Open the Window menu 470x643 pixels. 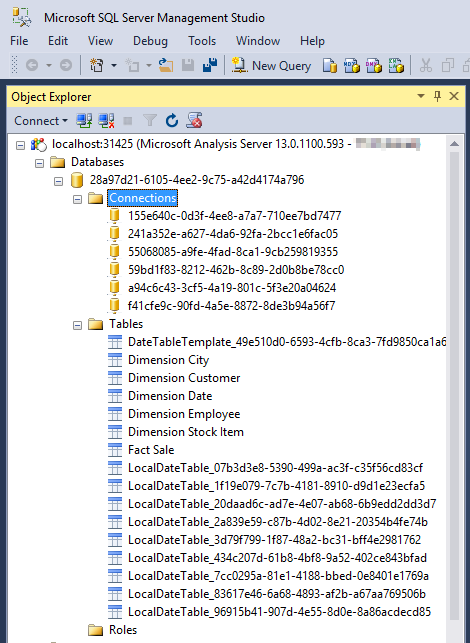258,41
